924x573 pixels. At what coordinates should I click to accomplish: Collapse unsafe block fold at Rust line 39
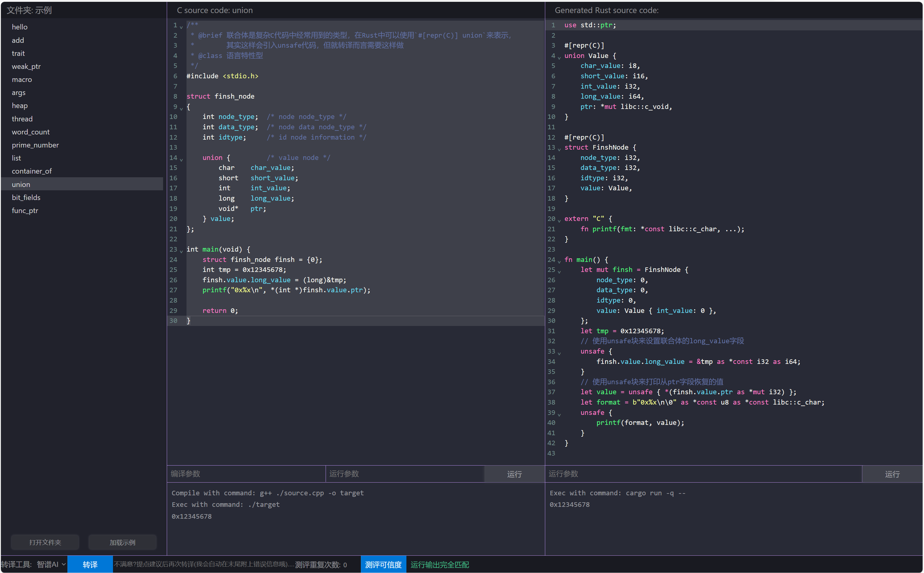(x=559, y=415)
